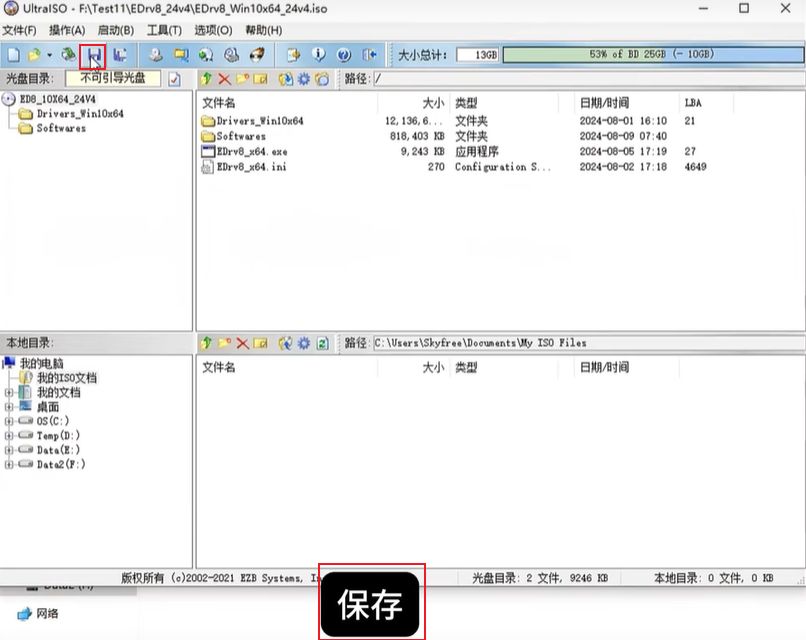Click the 文件名 column header in disc pane
806x640 pixels.
(219, 103)
